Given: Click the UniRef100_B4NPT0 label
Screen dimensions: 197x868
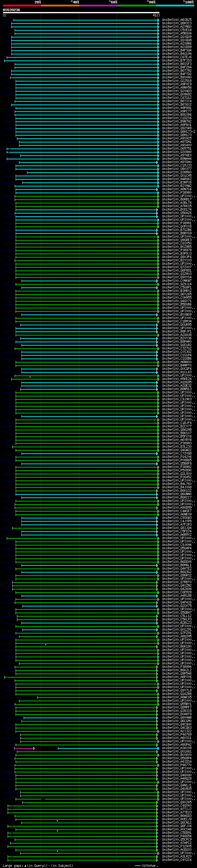Looking at the screenshot, I should 177,365.
